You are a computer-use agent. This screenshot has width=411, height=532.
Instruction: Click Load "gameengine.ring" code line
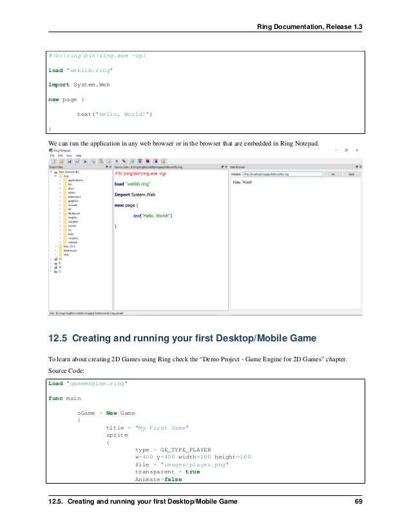click(x=88, y=383)
